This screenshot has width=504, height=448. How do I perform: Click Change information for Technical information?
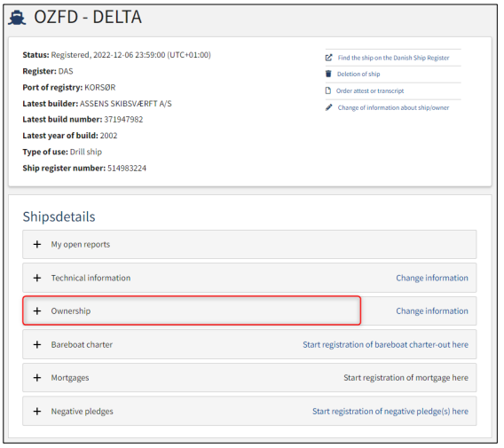click(x=432, y=278)
